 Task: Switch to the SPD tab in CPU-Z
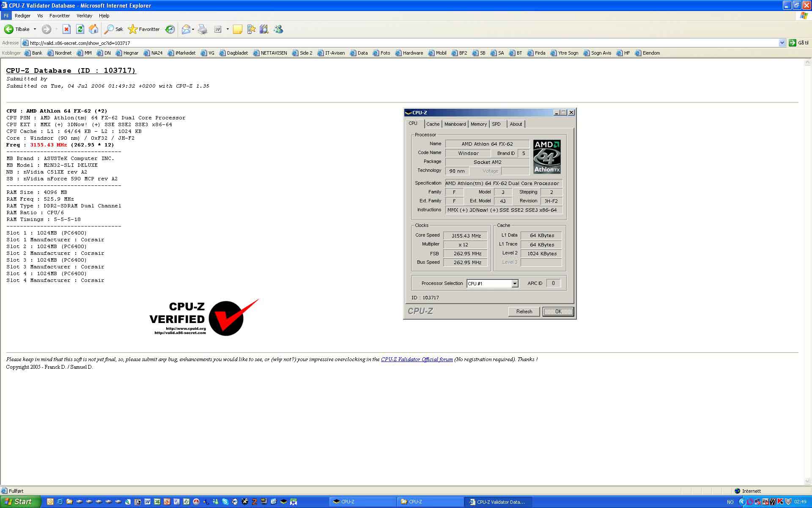click(497, 124)
